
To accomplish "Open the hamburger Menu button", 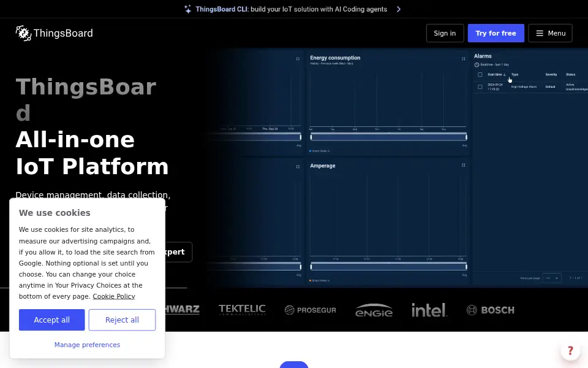I will click(x=550, y=33).
